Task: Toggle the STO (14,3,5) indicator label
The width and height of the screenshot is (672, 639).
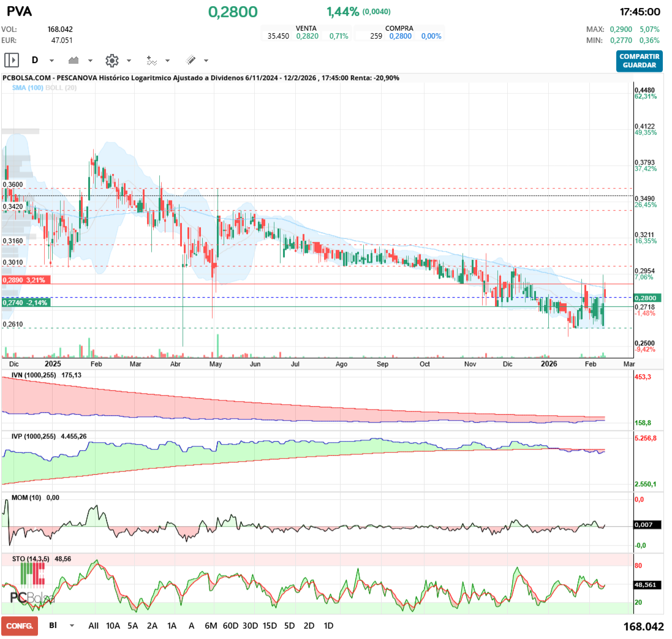Action: click(x=32, y=559)
